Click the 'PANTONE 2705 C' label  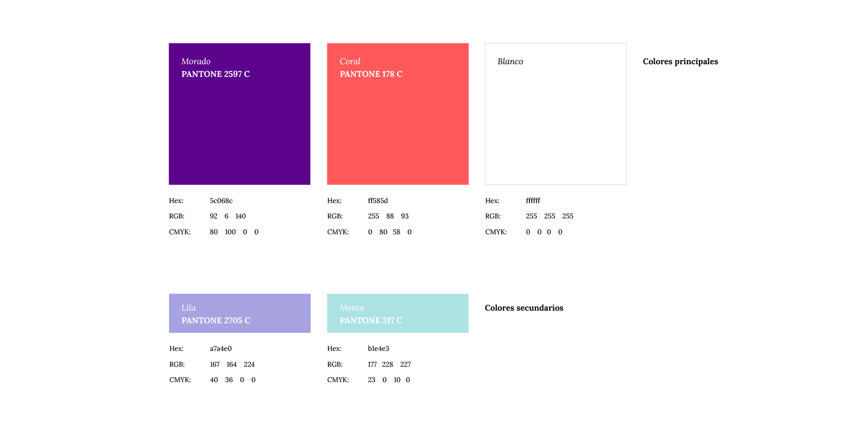[216, 321]
